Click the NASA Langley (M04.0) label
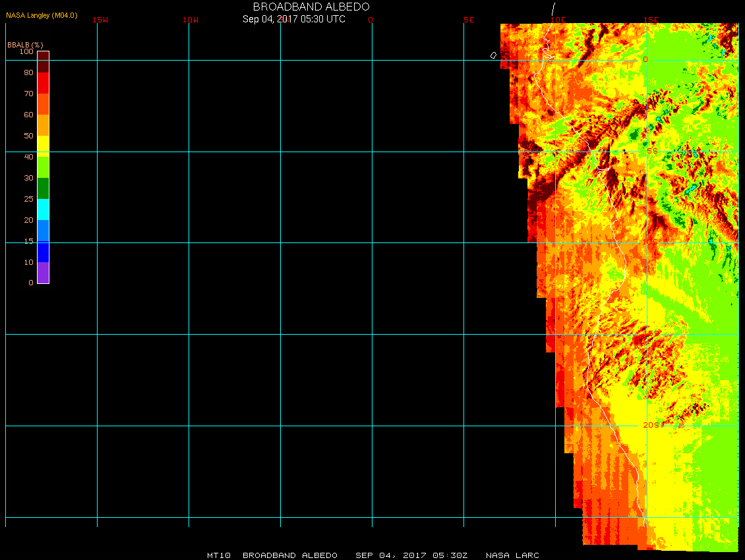The height and width of the screenshot is (560, 745). pos(42,15)
